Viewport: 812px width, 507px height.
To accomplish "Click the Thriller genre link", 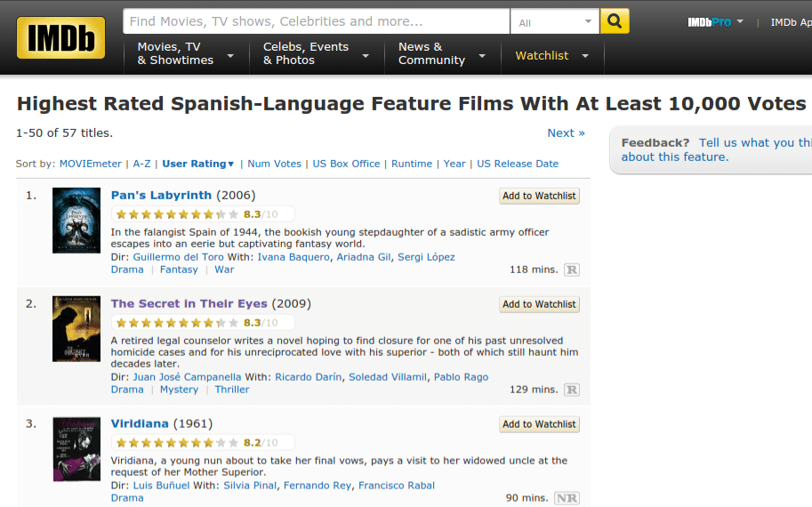I will point(232,390).
